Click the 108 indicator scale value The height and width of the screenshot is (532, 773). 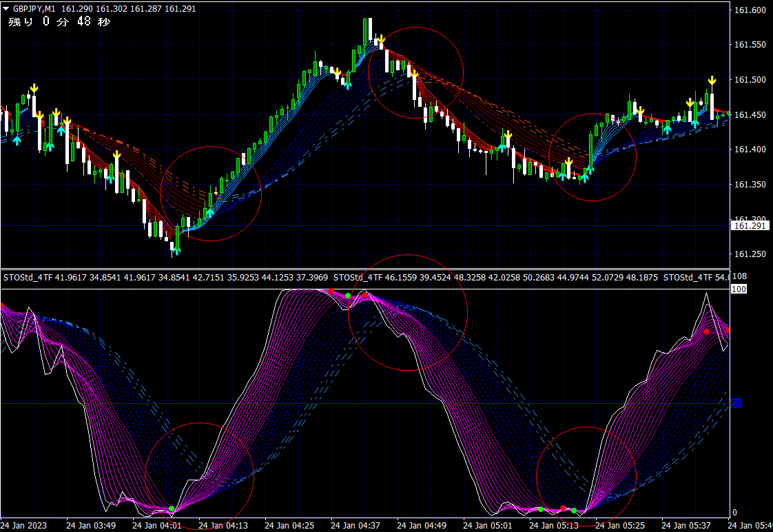coord(739,276)
